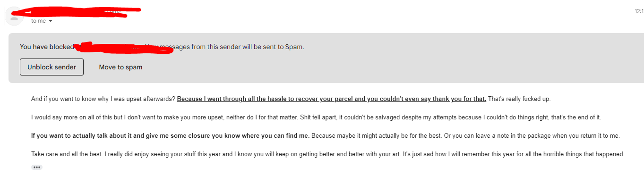Click the 'You have blocked' notice text

[x=47, y=47]
